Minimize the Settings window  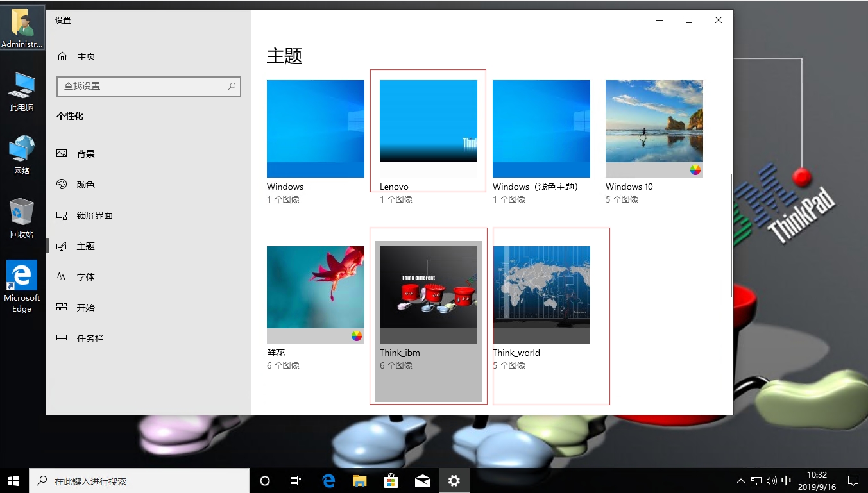[660, 20]
